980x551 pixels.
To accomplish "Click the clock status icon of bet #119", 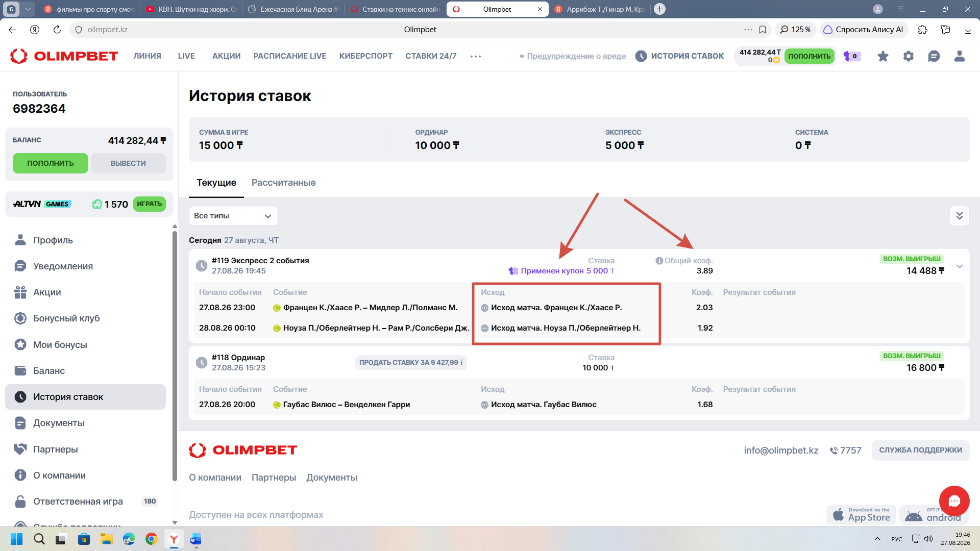I will (202, 266).
